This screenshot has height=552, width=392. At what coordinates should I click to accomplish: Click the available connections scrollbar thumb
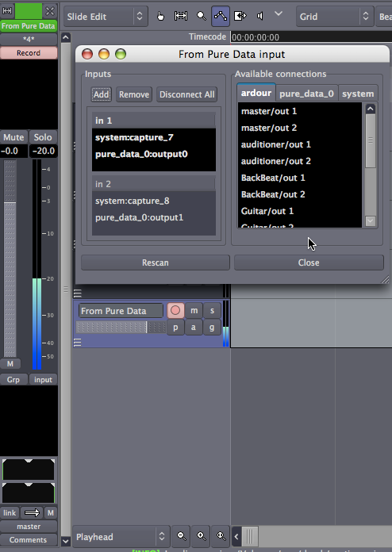click(370, 141)
